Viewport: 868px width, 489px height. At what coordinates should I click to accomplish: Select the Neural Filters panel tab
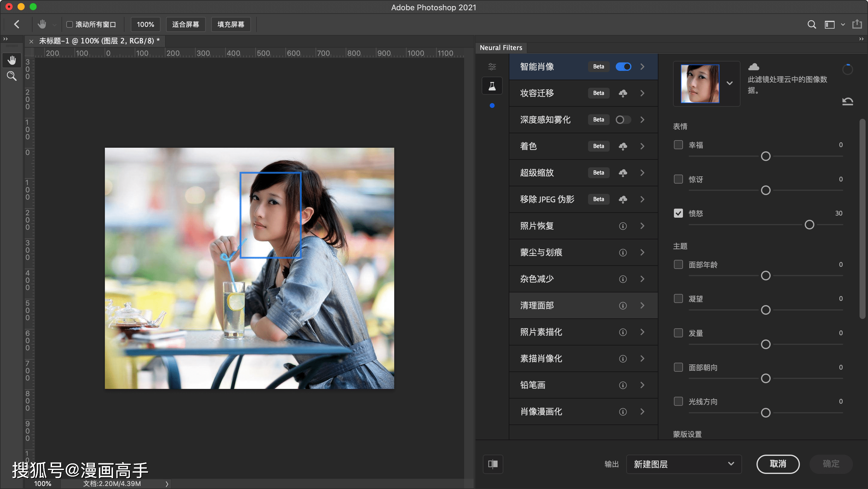[x=501, y=48]
